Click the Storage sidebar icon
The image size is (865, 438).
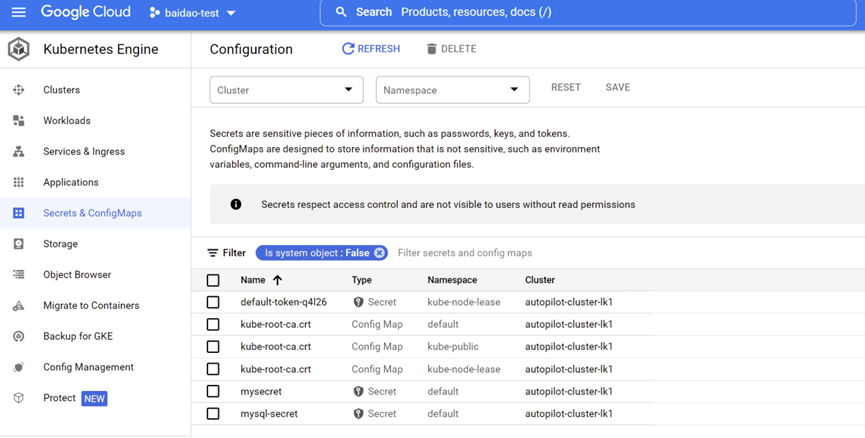[x=19, y=244]
